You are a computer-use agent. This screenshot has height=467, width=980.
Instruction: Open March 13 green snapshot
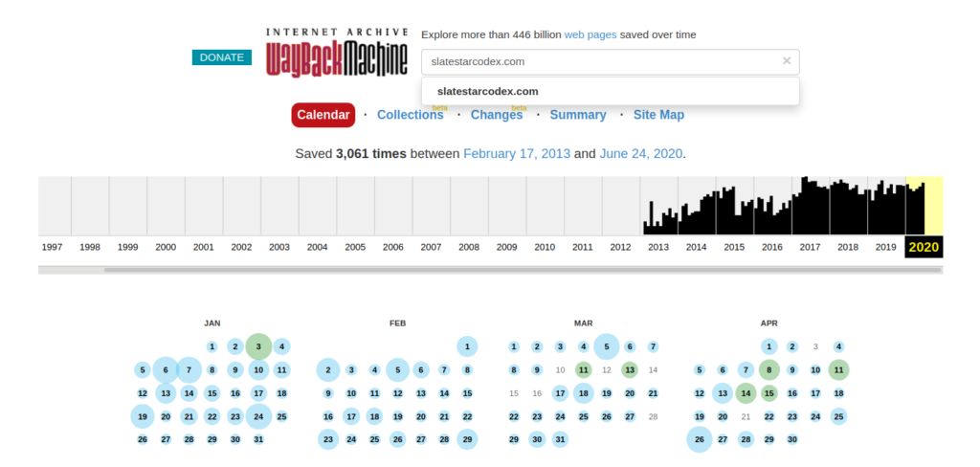coord(630,370)
